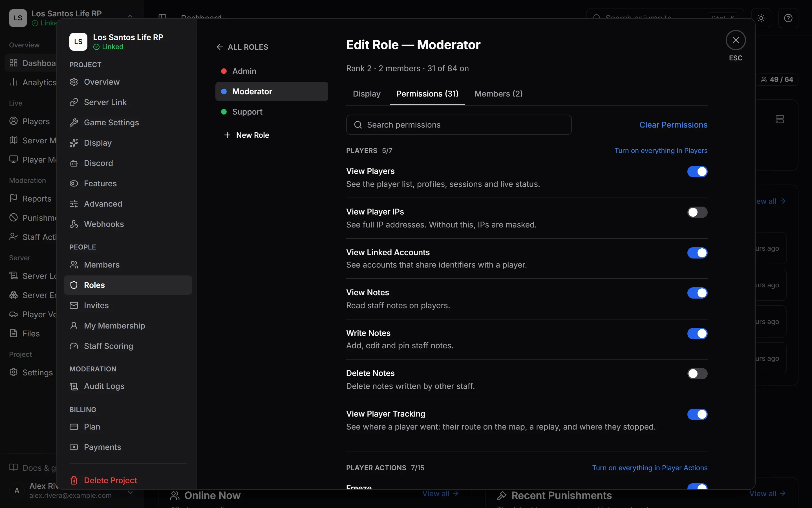Expand the Alex Rivera account menu chevron

coord(130,492)
